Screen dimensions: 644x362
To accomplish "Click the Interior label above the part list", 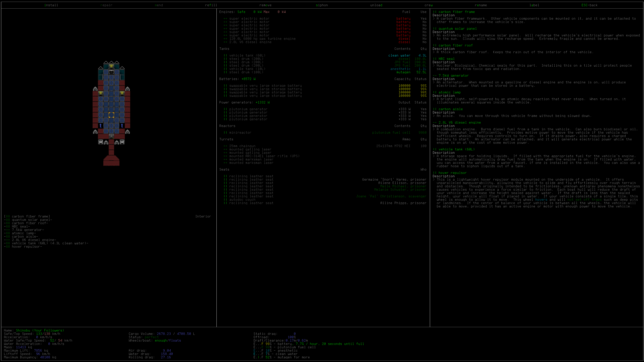I will click(x=203, y=216).
